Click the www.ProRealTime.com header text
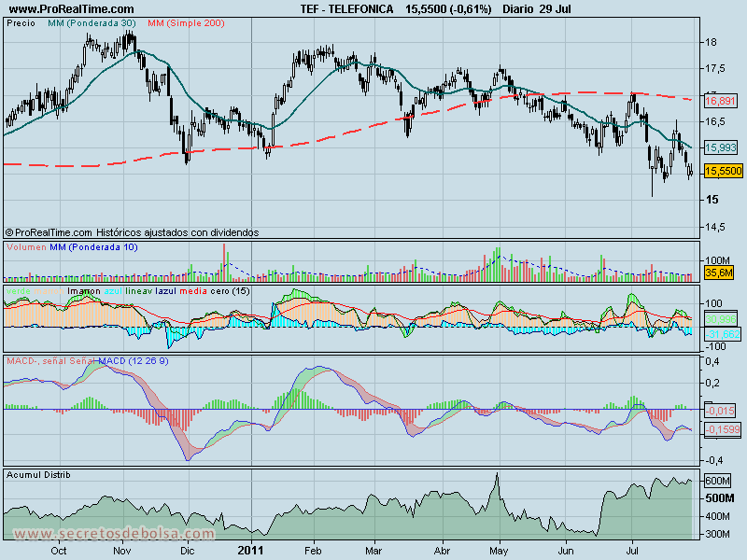 coord(72,9)
